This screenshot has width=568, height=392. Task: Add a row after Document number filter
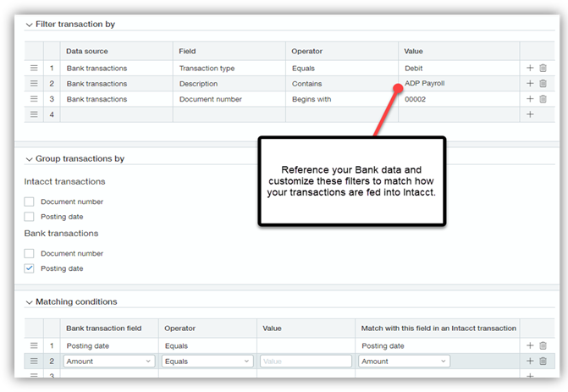(530, 99)
